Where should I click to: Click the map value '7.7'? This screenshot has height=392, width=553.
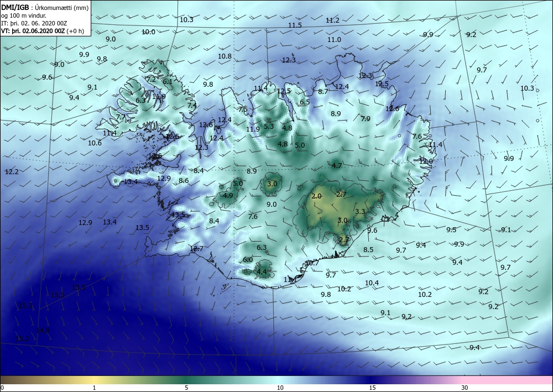click(x=121, y=117)
